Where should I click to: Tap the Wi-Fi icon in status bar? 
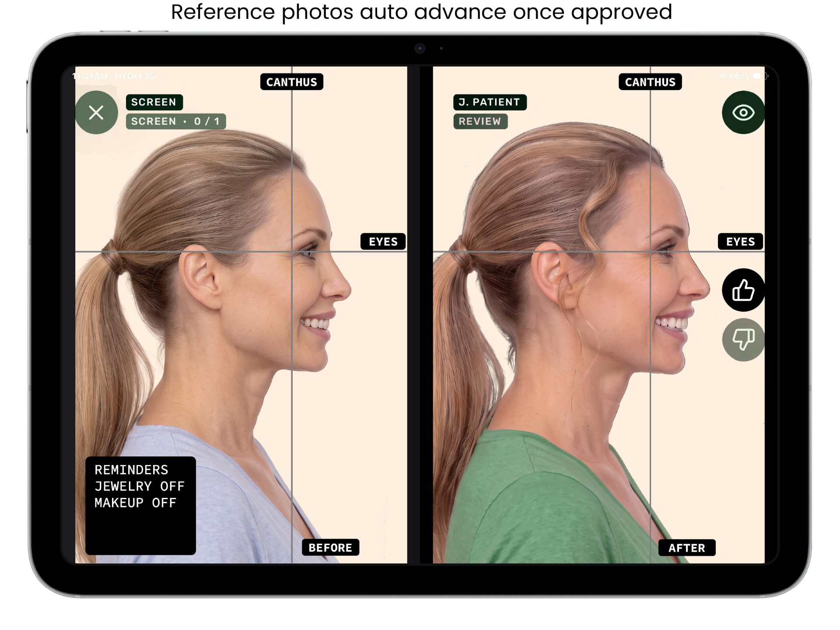coord(722,76)
